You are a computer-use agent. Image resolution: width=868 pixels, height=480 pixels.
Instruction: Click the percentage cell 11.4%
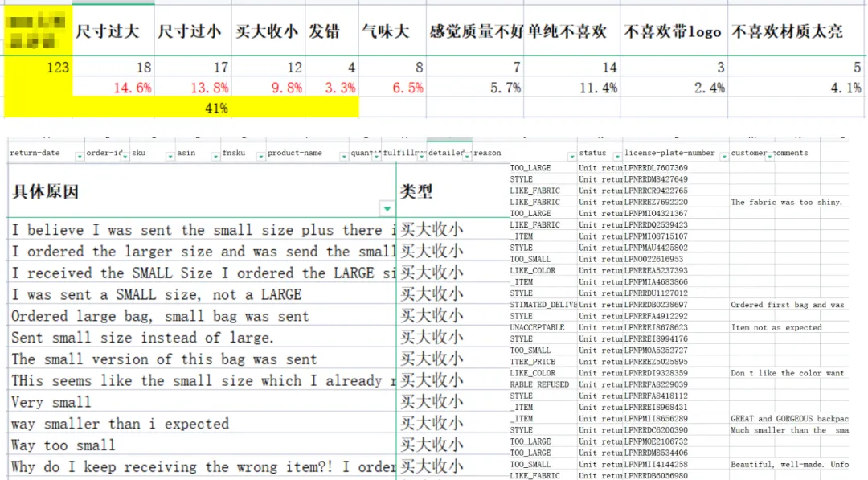[572, 88]
